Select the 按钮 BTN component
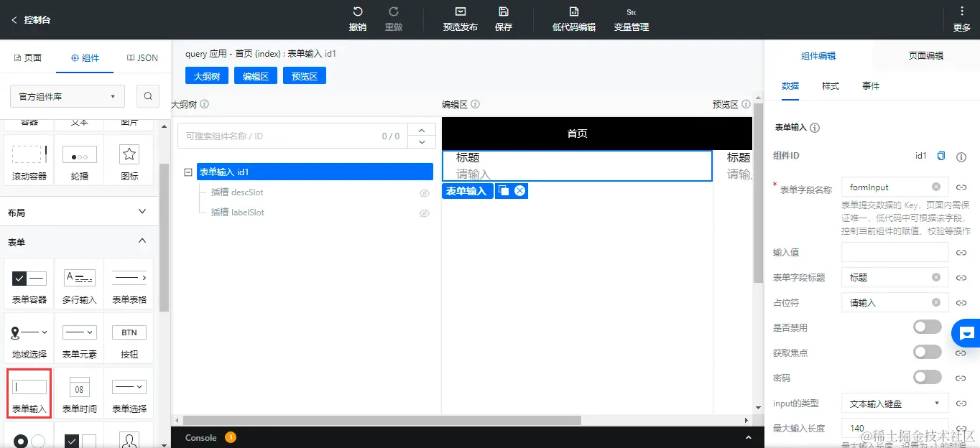Viewport: 980px width, 448px height. point(129,339)
